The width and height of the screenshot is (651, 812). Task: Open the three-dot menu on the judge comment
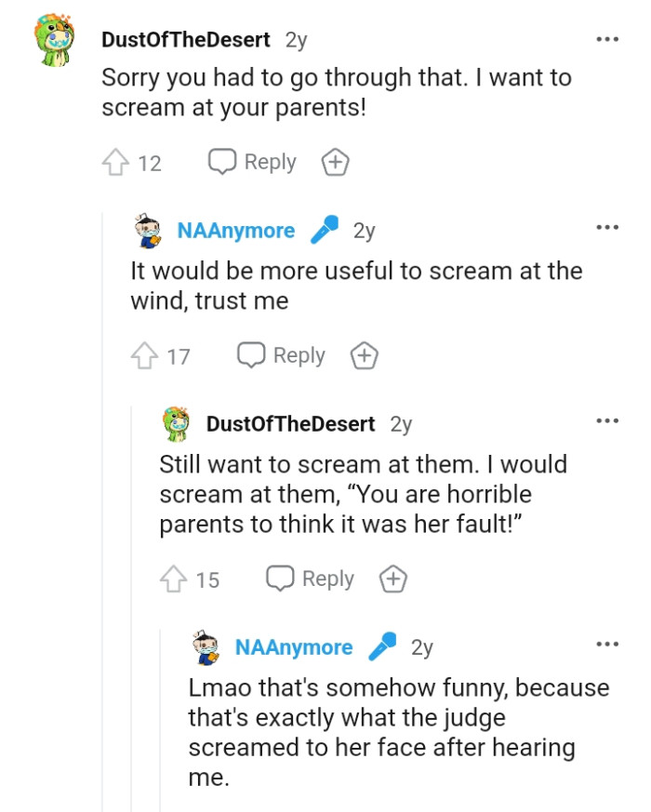607,646
